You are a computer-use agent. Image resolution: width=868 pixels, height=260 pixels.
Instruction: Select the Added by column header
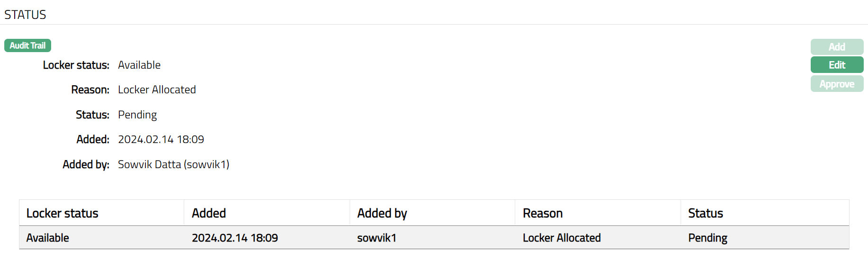(x=382, y=213)
